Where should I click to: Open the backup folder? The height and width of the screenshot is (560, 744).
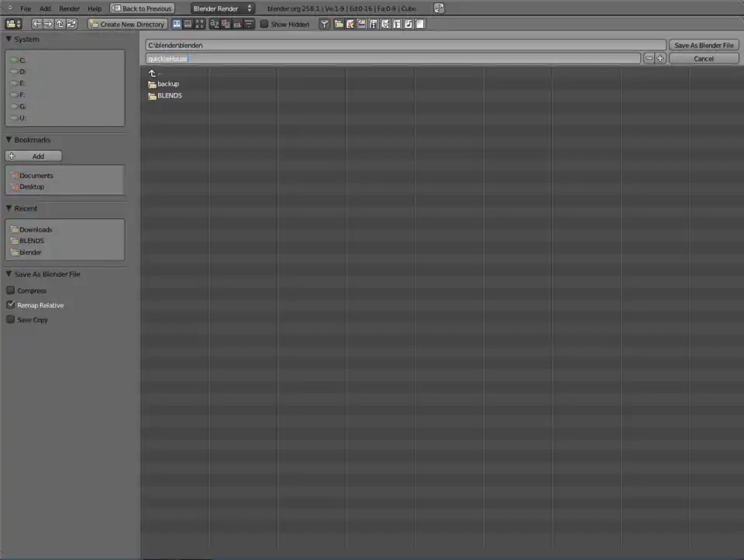tap(168, 84)
